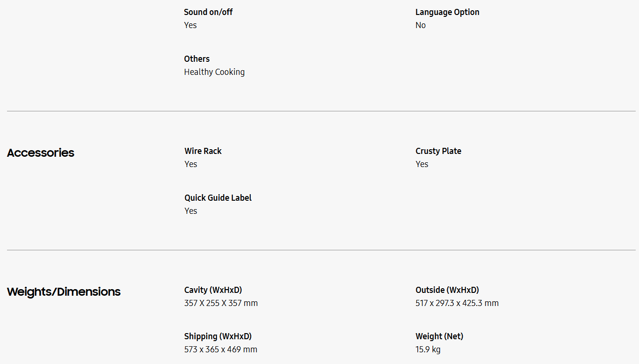Select the Yes value under Quick Guide Label
639x364 pixels.
(191, 211)
